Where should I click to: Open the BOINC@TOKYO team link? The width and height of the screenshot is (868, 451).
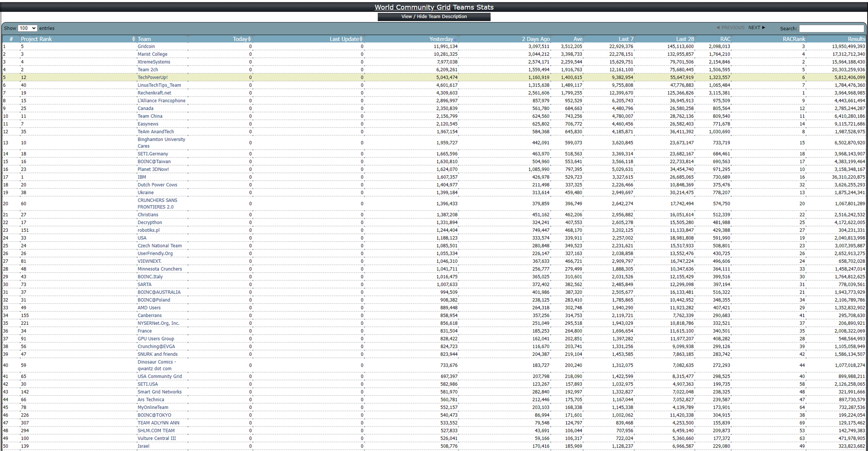coord(154,415)
